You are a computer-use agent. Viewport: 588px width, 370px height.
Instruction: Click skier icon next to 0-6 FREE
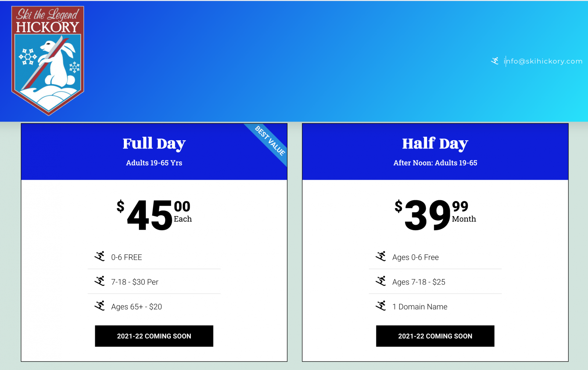[x=100, y=256]
